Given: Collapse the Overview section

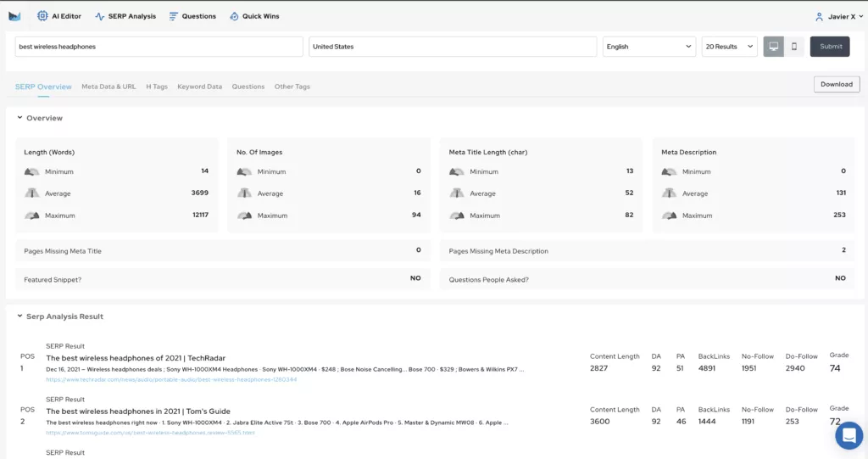Looking at the screenshot, I should point(20,118).
